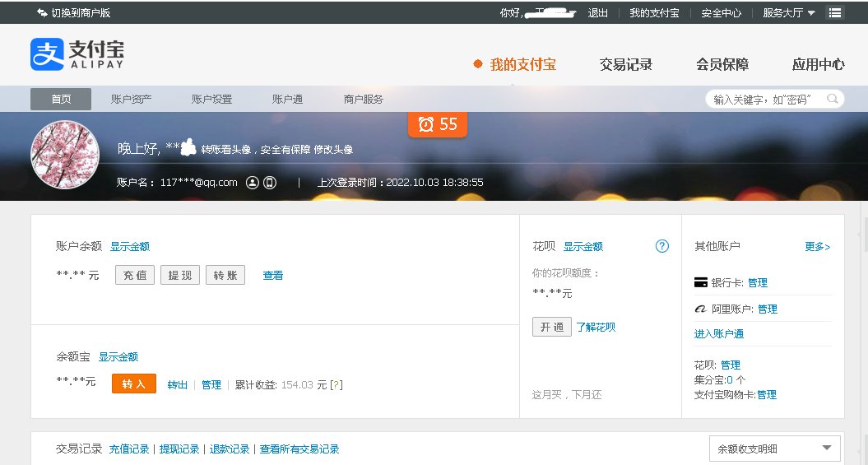This screenshot has width=868, height=465.
Task: Click the 154.03 cumulative earnings value
Action: [x=297, y=384]
